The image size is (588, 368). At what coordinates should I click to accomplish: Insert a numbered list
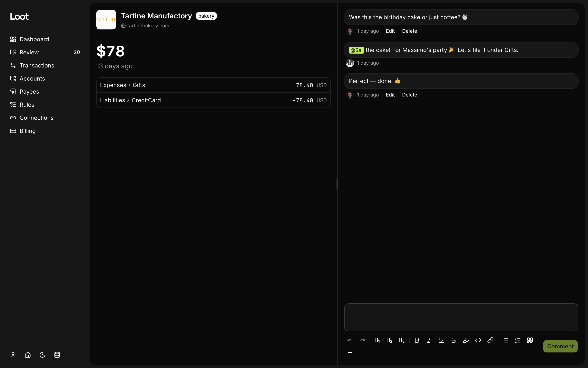click(518, 340)
